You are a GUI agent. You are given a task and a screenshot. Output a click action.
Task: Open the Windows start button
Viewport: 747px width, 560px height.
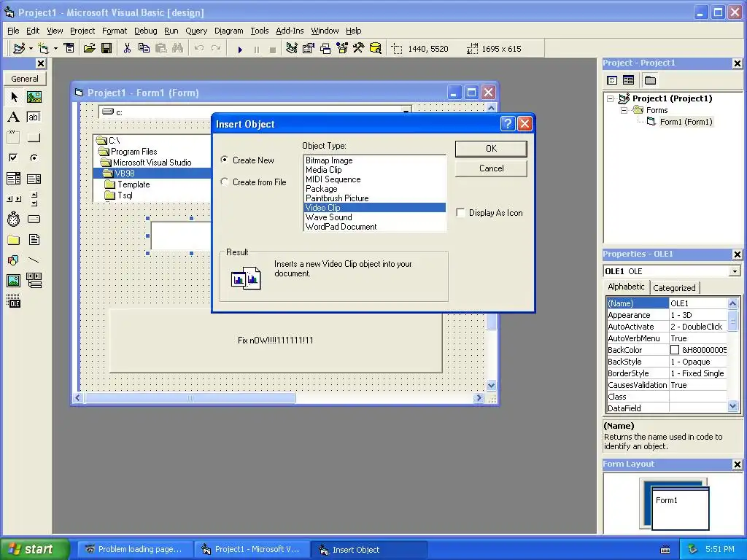34,549
